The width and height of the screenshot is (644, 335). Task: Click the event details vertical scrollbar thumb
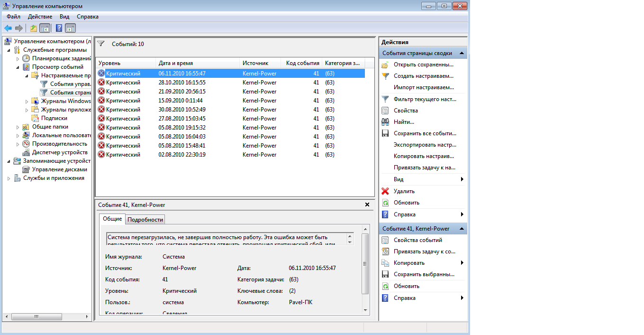tap(365, 264)
